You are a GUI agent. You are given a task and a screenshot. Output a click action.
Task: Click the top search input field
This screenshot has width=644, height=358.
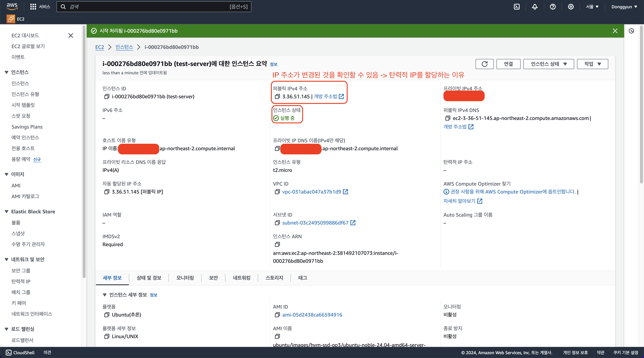pos(150,7)
